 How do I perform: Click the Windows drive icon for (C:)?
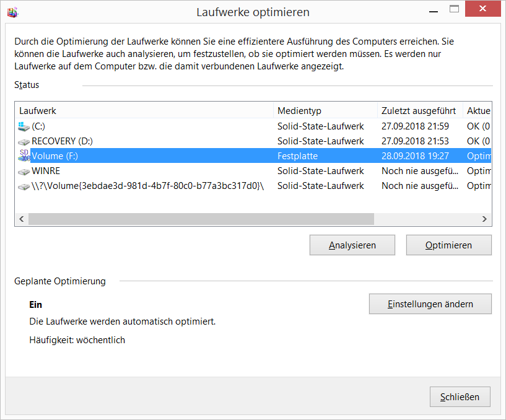[24, 126]
